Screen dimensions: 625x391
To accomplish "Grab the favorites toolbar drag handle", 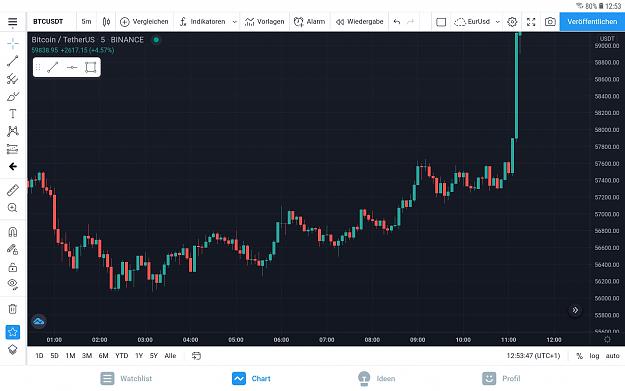I will tap(38, 67).
